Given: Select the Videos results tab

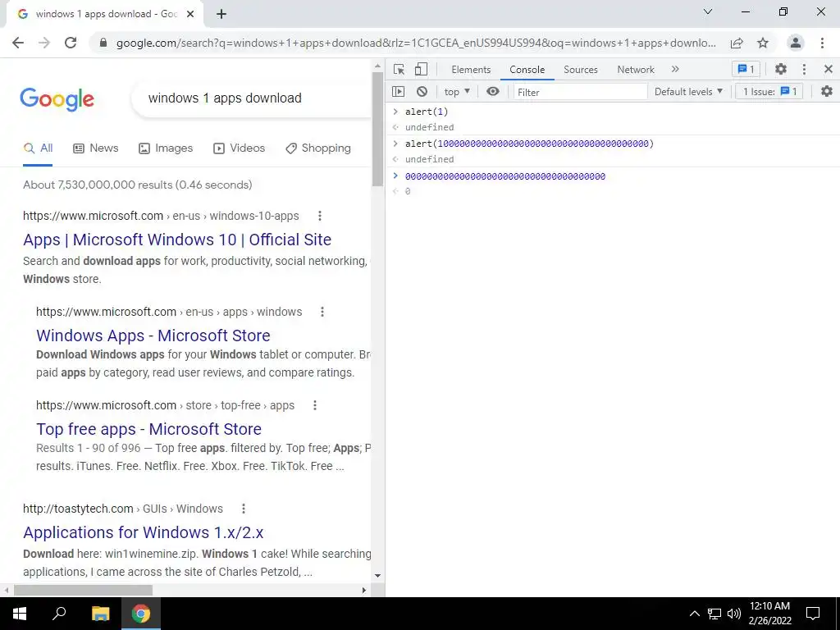Looking at the screenshot, I should point(239,148).
